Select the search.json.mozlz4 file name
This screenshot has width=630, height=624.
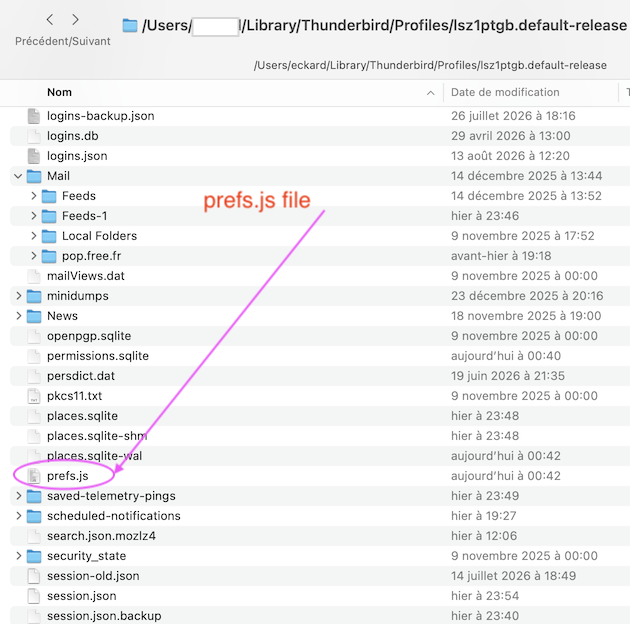(101, 536)
